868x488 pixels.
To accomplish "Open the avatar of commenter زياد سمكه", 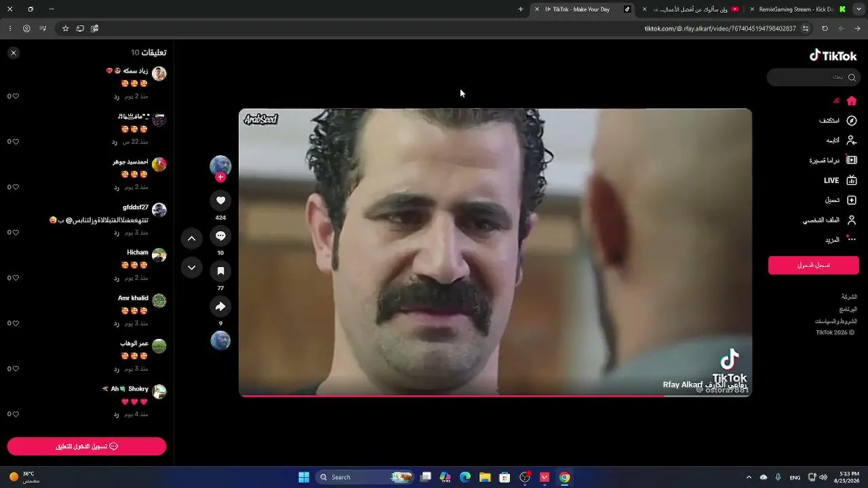I will [159, 74].
